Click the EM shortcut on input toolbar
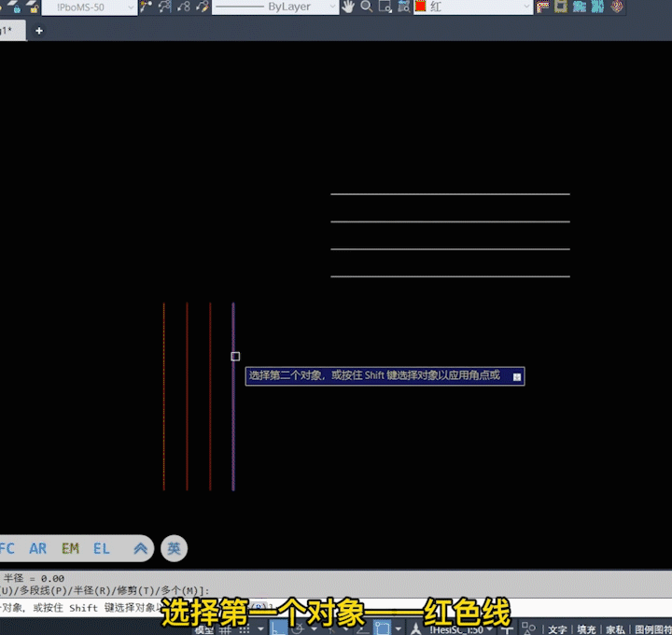The height and width of the screenshot is (635, 672). click(70, 548)
